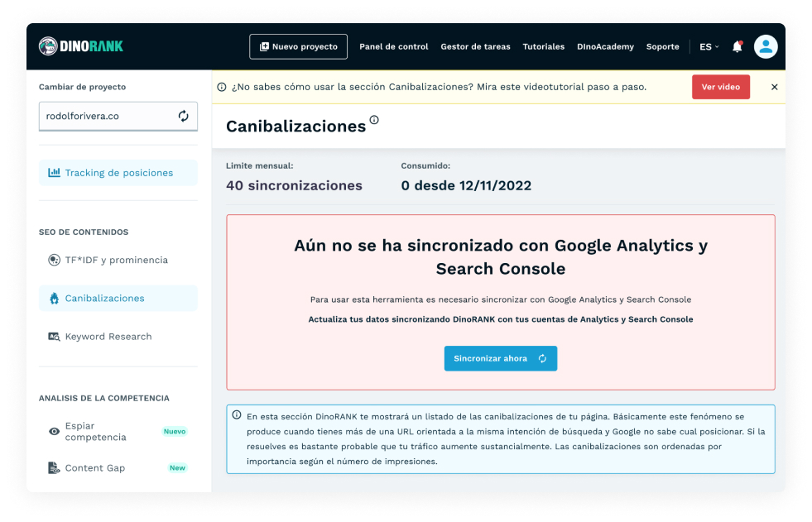Click info icon in blue description box
The height and width of the screenshot is (522, 812).
click(x=237, y=415)
